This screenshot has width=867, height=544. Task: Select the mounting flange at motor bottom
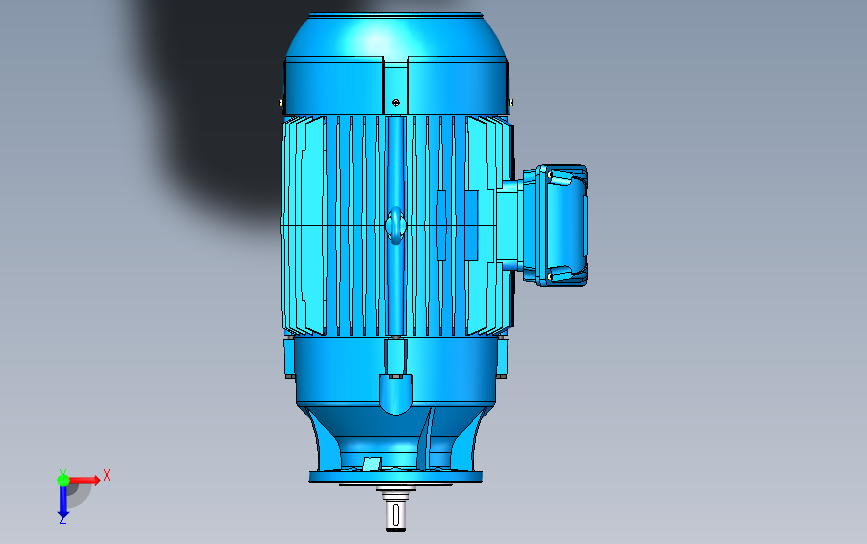click(x=396, y=477)
